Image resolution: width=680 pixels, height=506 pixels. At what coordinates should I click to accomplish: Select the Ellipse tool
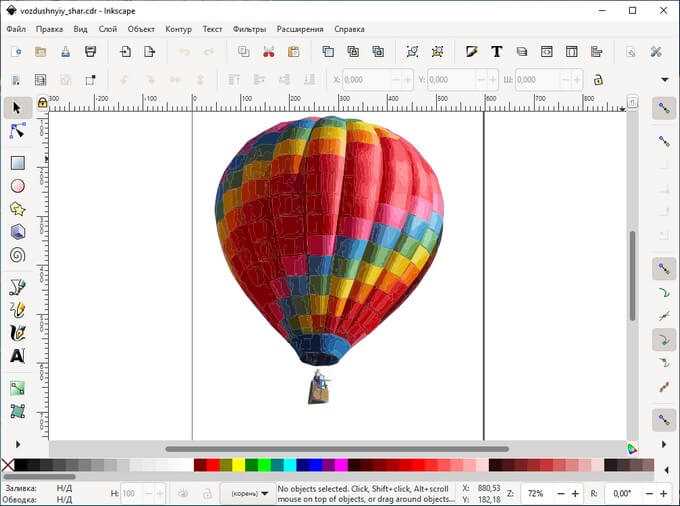tap(17, 186)
